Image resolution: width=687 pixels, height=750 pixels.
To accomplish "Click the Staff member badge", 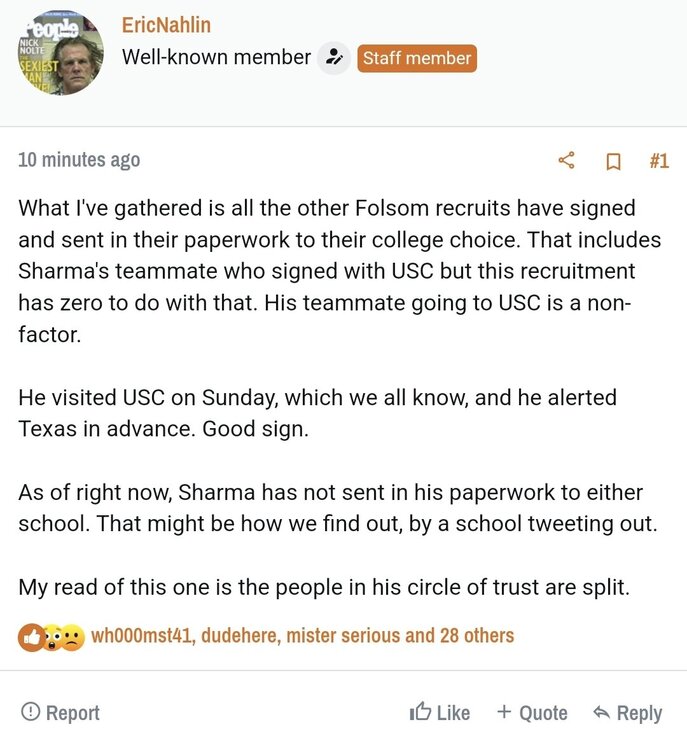I will tap(417, 58).
